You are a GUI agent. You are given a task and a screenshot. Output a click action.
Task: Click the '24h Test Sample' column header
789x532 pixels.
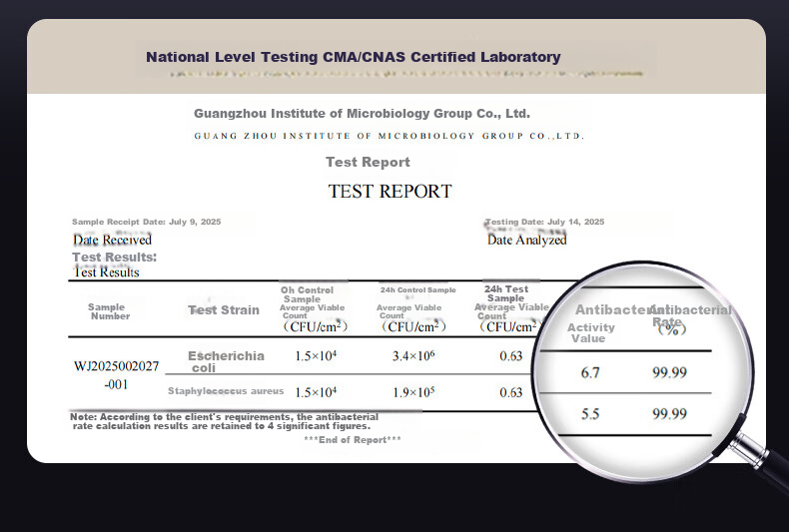point(506,293)
